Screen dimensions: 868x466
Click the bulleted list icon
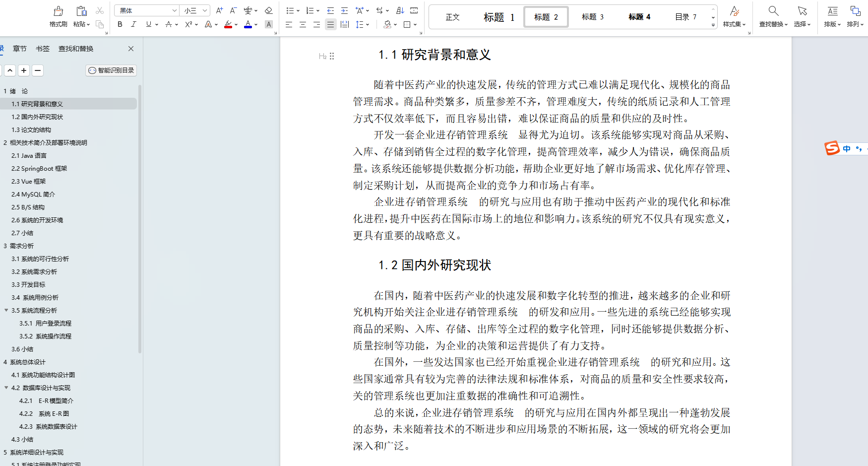coord(290,10)
